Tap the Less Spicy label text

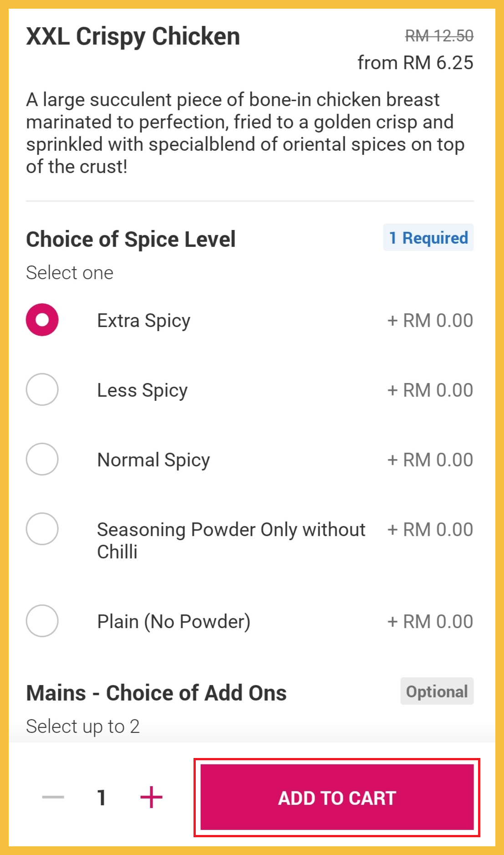(142, 390)
